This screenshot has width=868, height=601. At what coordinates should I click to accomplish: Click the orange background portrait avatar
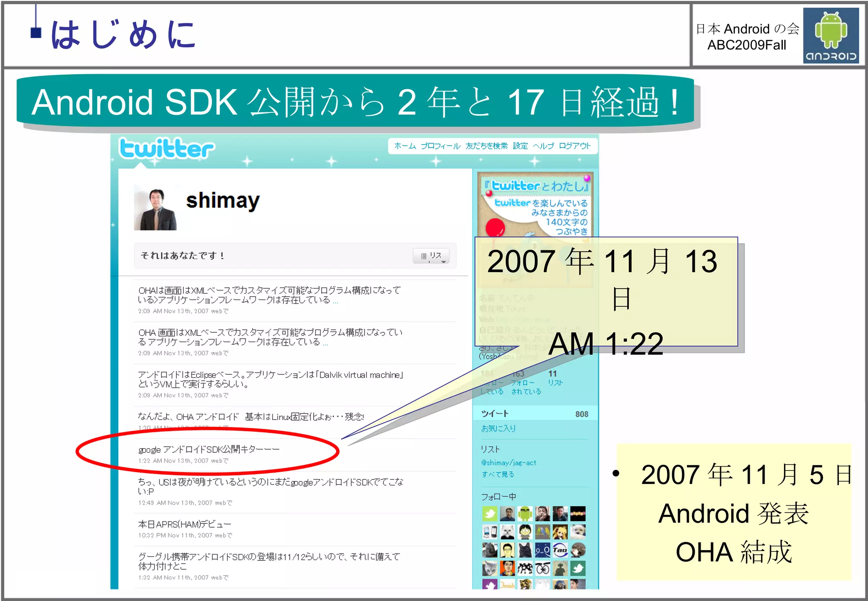coord(507,568)
